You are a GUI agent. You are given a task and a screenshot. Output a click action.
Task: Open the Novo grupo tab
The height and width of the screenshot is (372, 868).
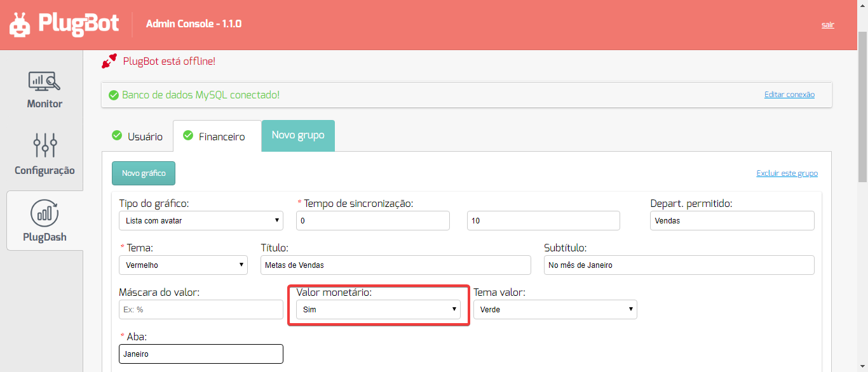[298, 135]
